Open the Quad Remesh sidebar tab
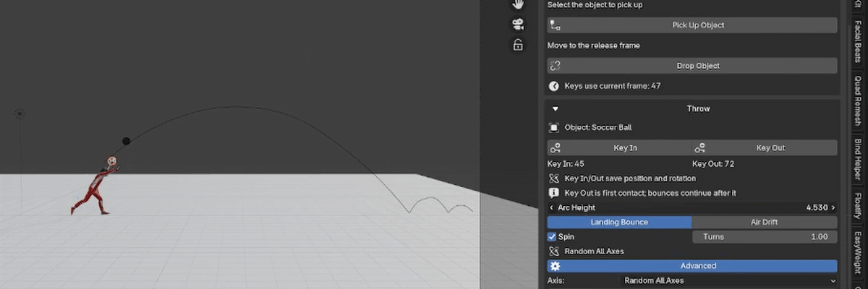The image size is (868, 289). [858, 101]
